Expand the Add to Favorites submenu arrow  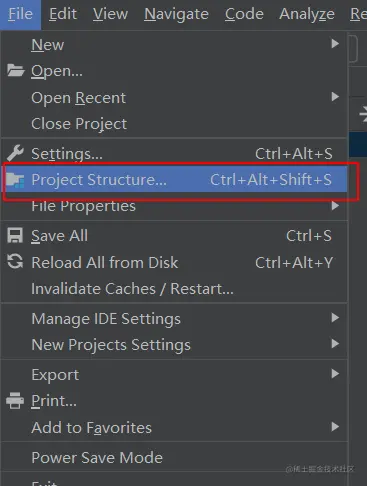click(335, 427)
